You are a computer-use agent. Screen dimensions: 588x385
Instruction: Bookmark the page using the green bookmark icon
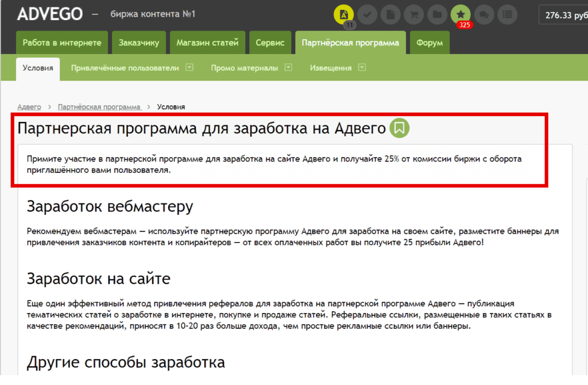400,128
